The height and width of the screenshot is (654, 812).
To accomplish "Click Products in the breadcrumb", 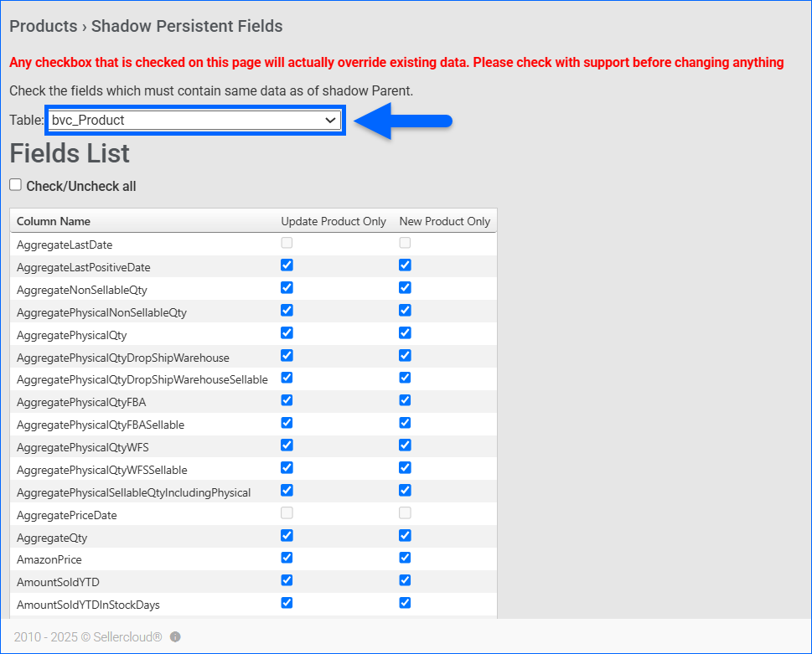I will [x=43, y=26].
